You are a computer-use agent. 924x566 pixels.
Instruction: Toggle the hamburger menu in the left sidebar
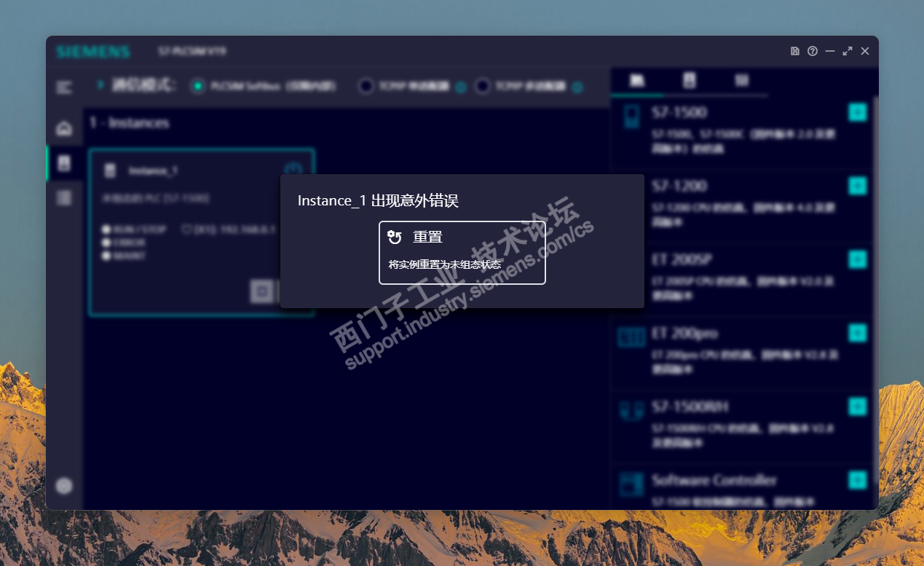tap(64, 87)
